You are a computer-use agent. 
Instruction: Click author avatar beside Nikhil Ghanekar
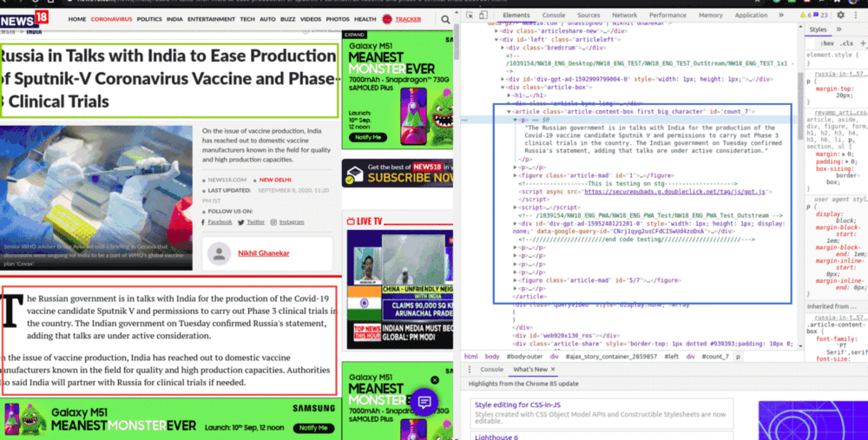220,253
